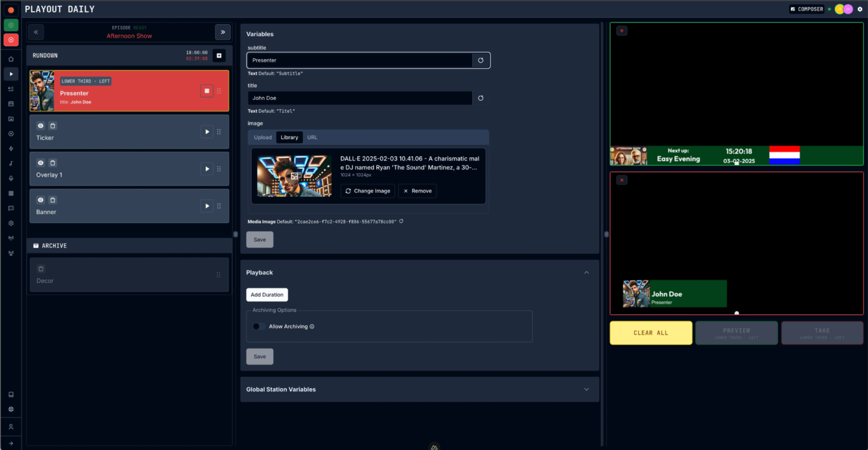Remove the selected library image
This screenshot has width=868, height=450.
(417, 191)
